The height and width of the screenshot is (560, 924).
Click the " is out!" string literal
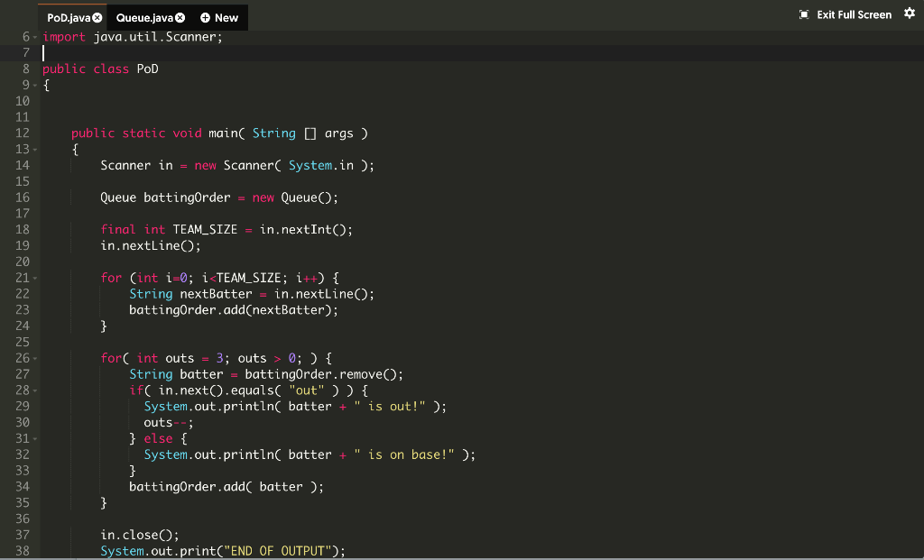(x=390, y=407)
